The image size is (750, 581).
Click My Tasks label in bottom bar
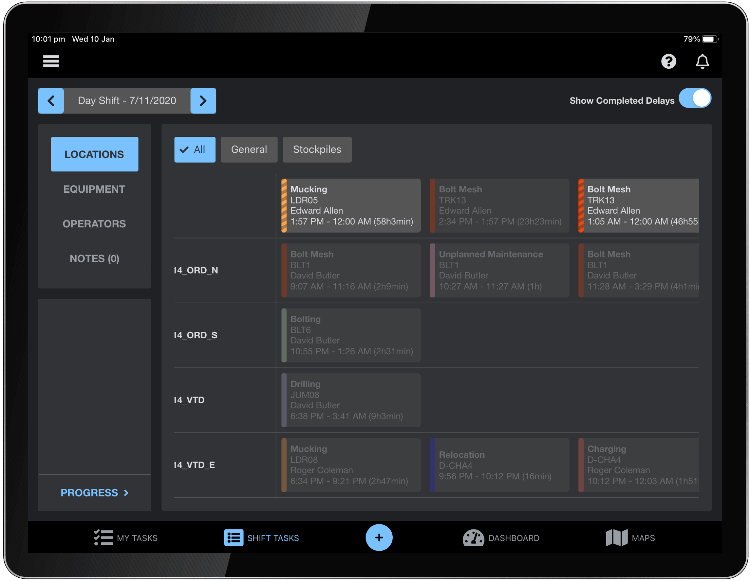point(137,538)
